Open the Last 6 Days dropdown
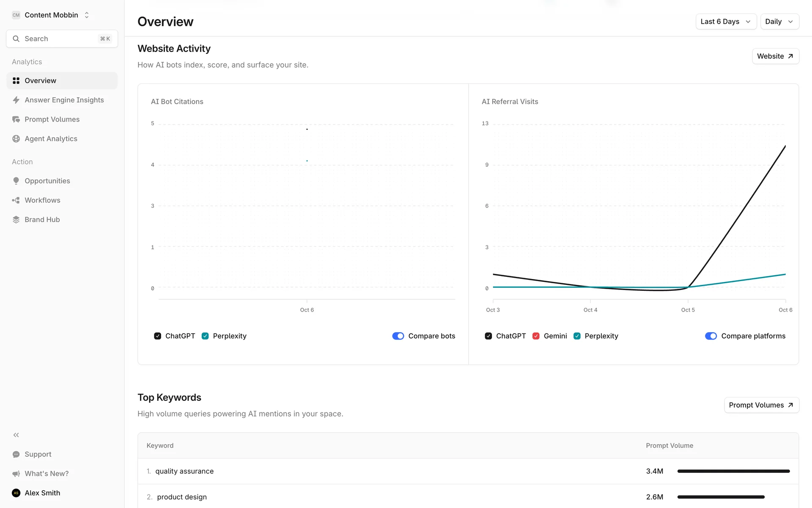 [x=726, y=22]
